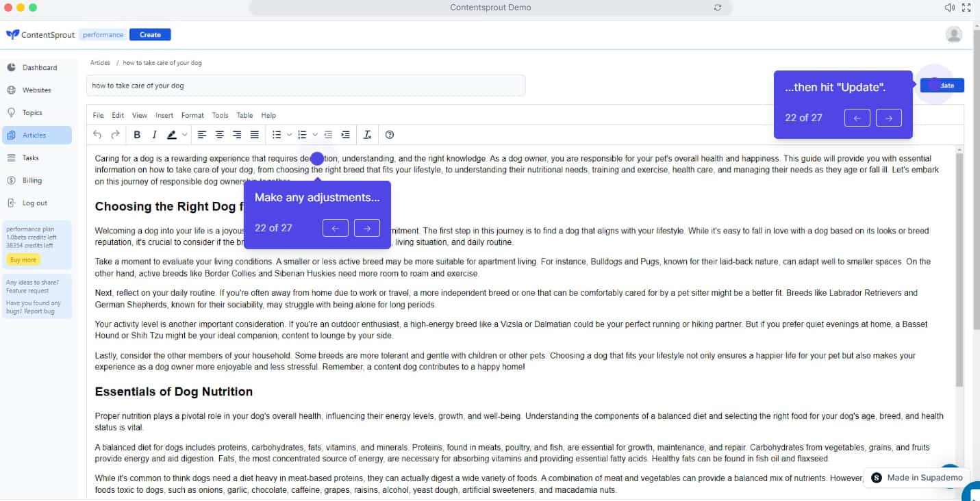
Task: Undo the last edit
Action: point(97,134)
